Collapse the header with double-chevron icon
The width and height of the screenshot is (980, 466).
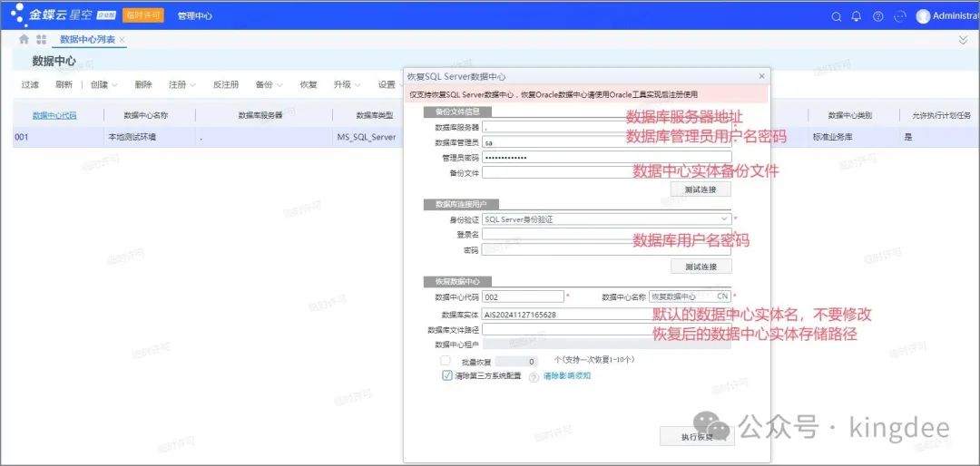(x=963, y=41)
